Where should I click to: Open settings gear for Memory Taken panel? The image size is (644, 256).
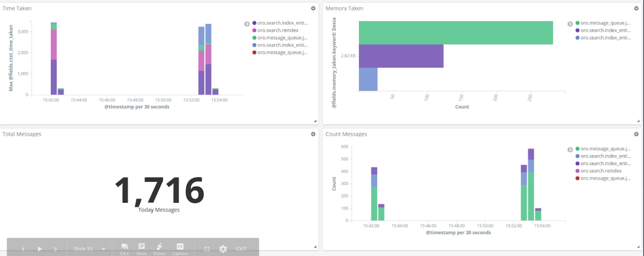pos(636,8)
